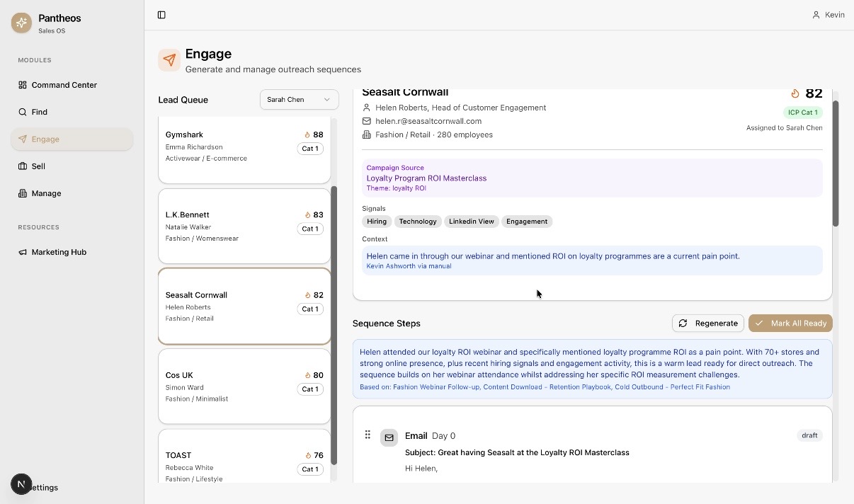Click flame score icon beside 82

click(795, 93)
